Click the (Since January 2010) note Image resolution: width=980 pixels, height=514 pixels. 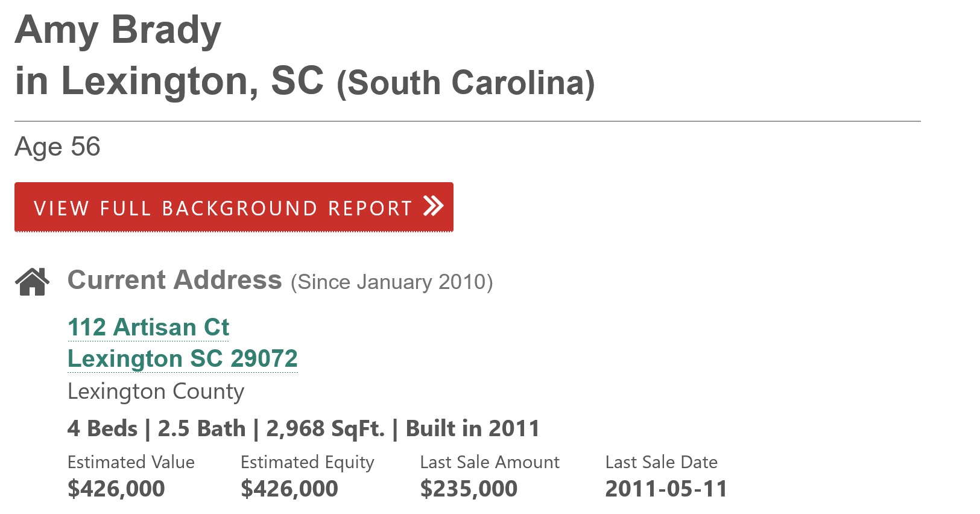point(392,282)
